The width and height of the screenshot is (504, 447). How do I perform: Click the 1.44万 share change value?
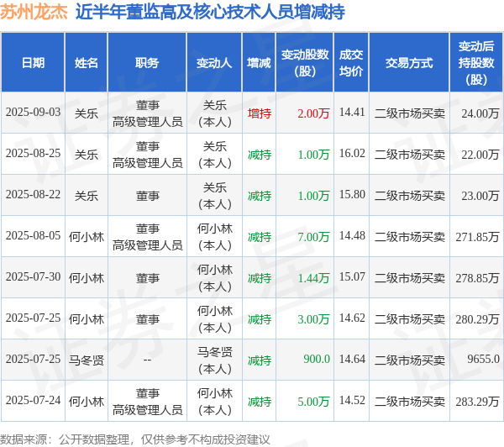coord(313,278)
